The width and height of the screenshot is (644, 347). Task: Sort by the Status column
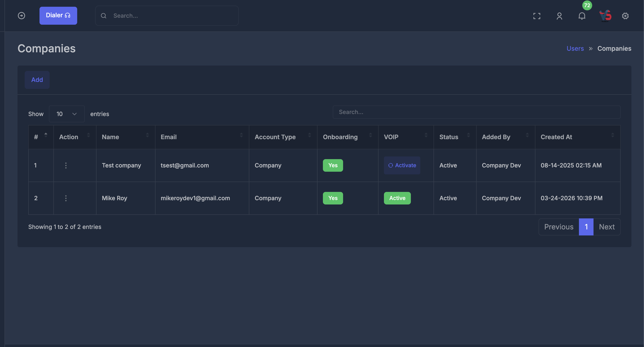pyautogui.click(x=455, y=137)
